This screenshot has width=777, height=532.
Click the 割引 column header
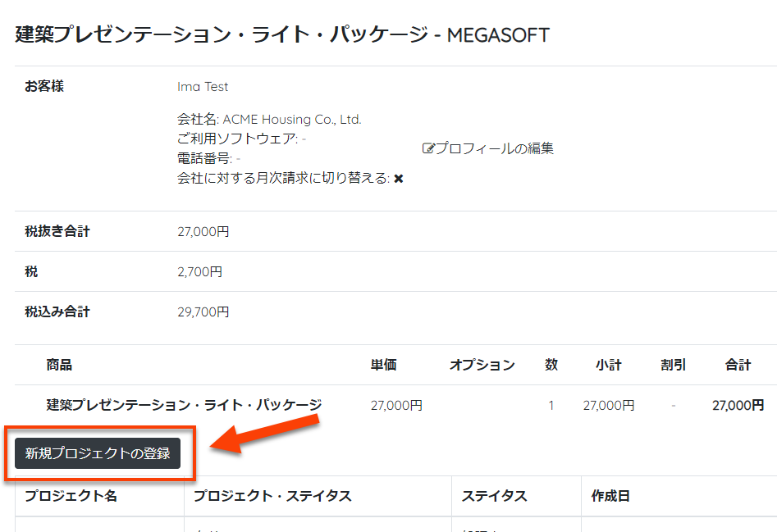coord(673,365)
